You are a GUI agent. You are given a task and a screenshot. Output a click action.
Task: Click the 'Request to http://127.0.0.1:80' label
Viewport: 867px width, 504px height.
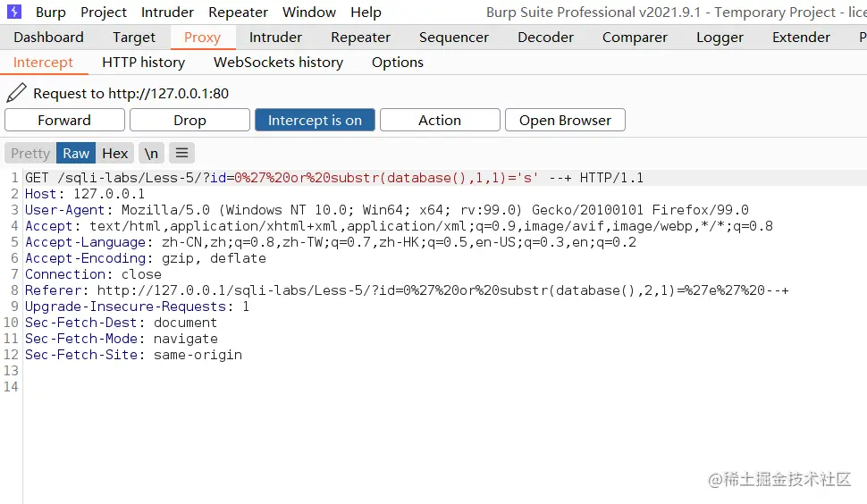coord(131,94)
